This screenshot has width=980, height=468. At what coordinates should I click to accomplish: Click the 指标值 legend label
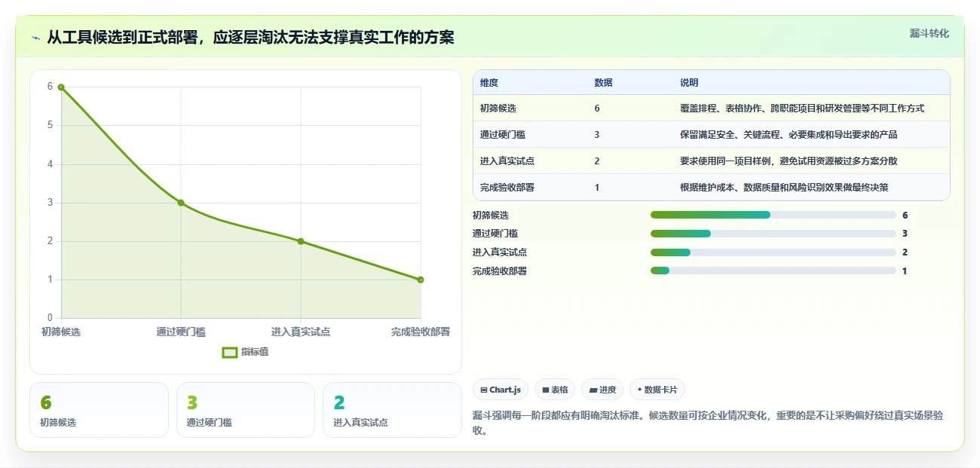[255, 352]
